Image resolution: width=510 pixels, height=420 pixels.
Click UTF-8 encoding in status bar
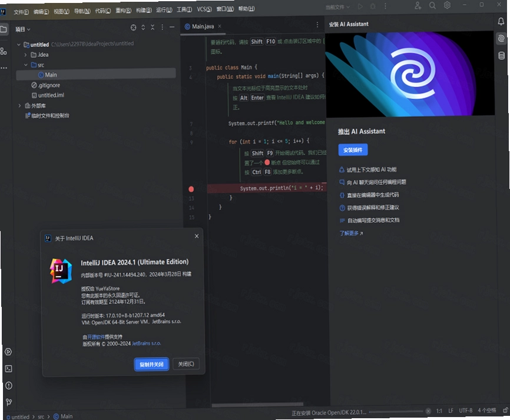pyautogui.click(x=465, y=411)
